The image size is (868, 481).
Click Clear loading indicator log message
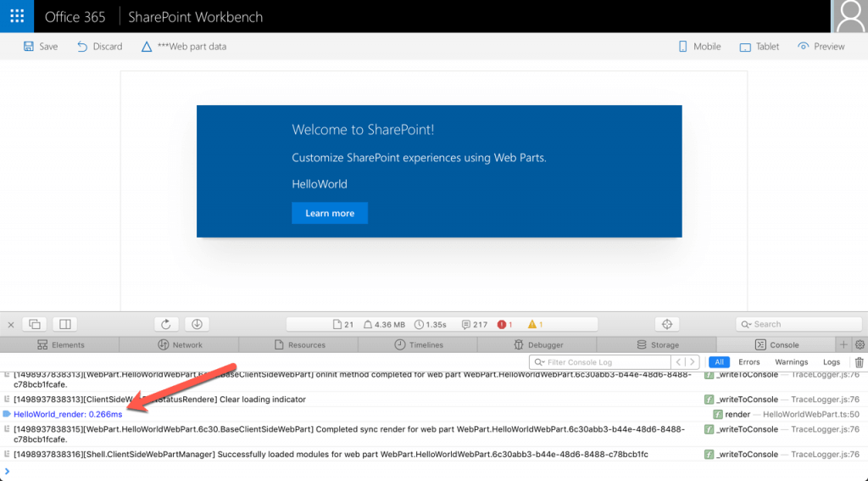pos(159,400)
